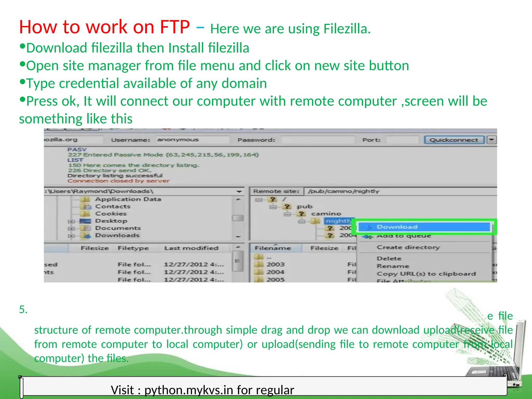Select pub folder in remote tree
Screen dimensions: 532x399
coord(305,207)
